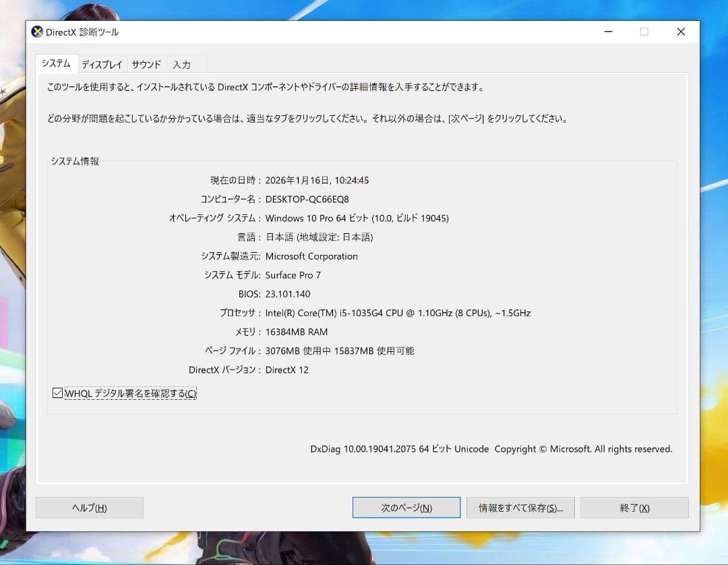
Task: Click the 次のページ button
Action: coord(406,507)
